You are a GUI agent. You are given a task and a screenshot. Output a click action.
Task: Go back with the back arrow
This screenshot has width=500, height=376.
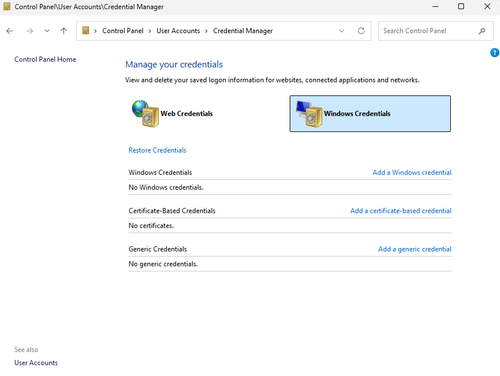coord(10,31)
